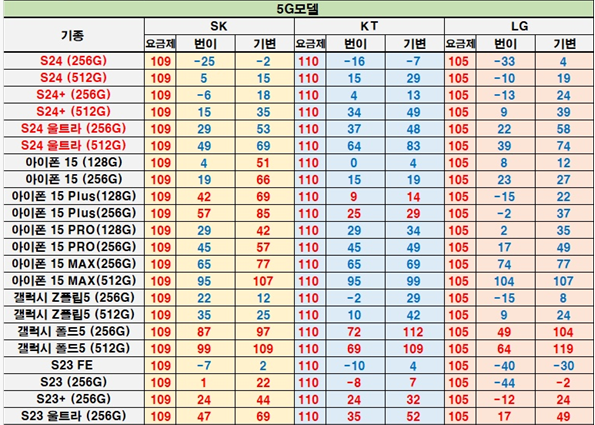Click the S24 (256G) model name cell
This screenshot has height=425, width=595.
tap(74, 61)
